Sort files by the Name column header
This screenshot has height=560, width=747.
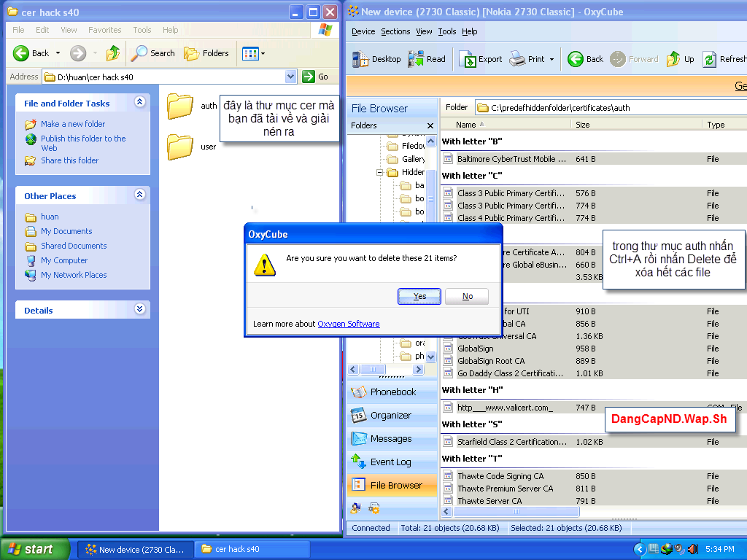click(x=506, y=125)
